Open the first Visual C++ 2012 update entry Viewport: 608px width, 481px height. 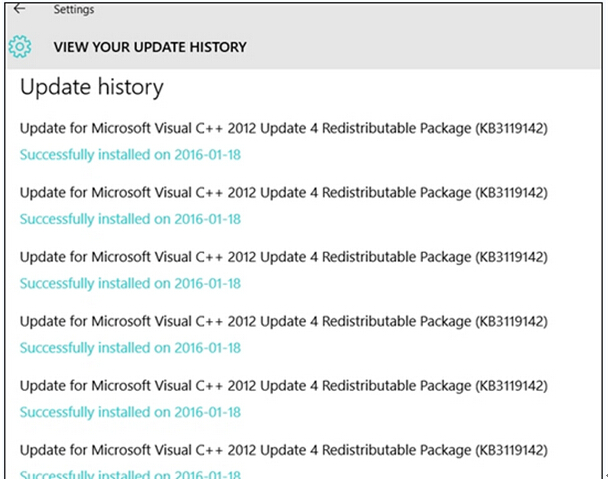(283, 128)
